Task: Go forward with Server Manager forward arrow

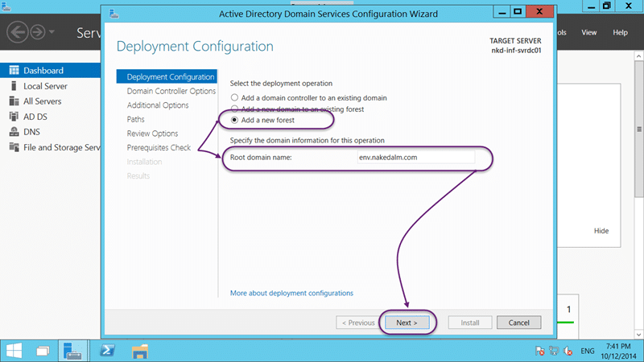Action: pyautogui.click(x=38, y=32)
